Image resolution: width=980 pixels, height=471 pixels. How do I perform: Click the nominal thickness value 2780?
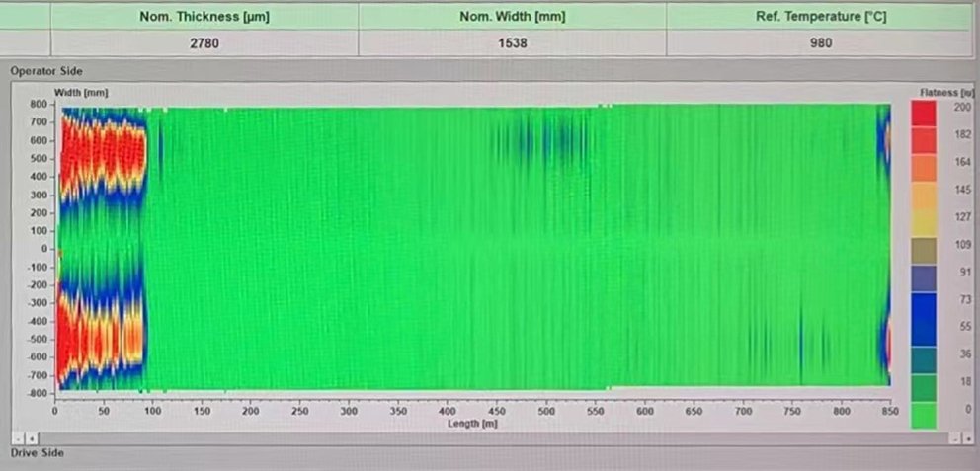204,42
